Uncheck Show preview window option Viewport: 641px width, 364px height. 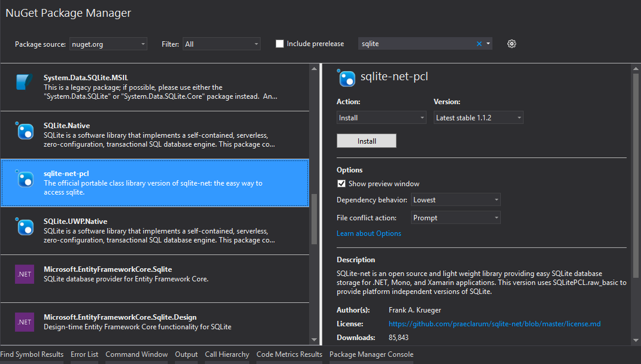click(x=341, y=183)
